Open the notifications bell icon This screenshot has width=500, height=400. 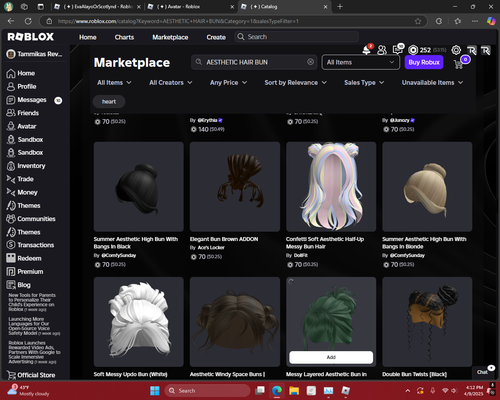367,50
